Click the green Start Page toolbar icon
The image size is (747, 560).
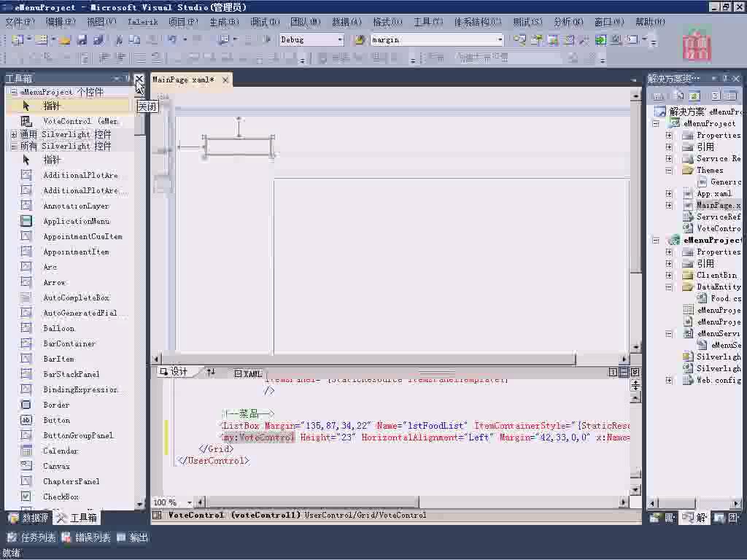601,40
